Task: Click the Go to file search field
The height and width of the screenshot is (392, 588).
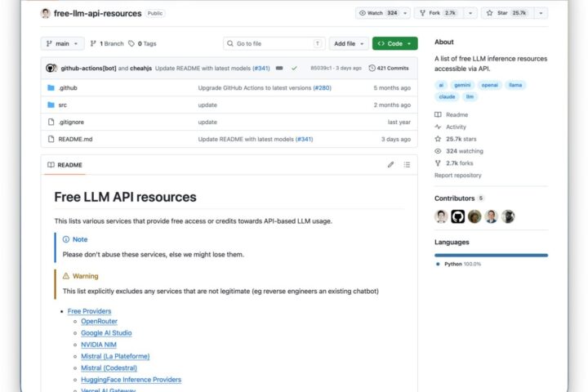Action: click(274, 43)
